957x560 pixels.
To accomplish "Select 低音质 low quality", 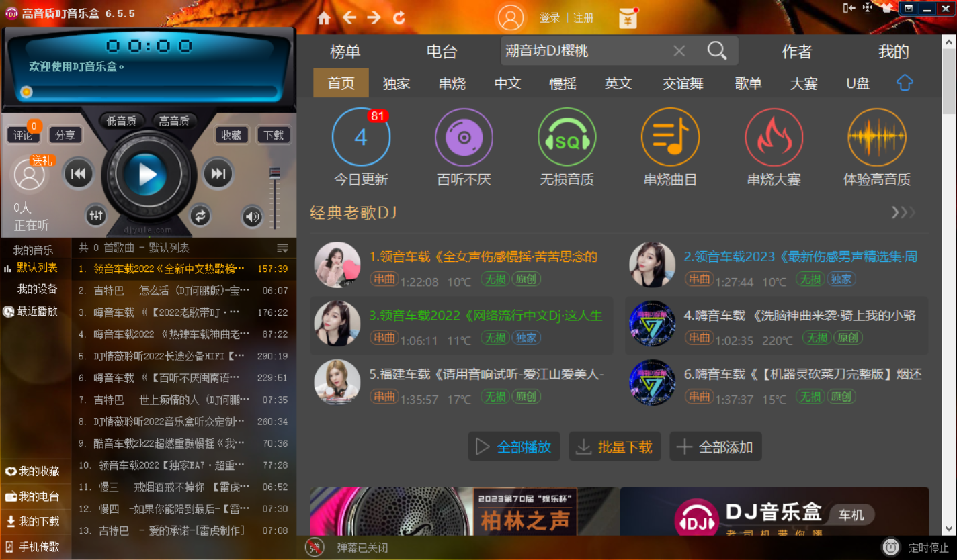I will (x=122, y=121).
